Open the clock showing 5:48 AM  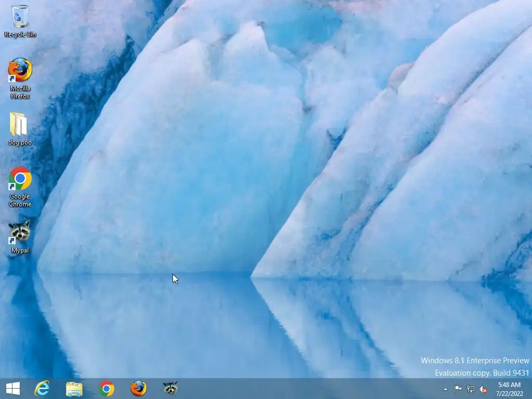[x=509, y=389]
